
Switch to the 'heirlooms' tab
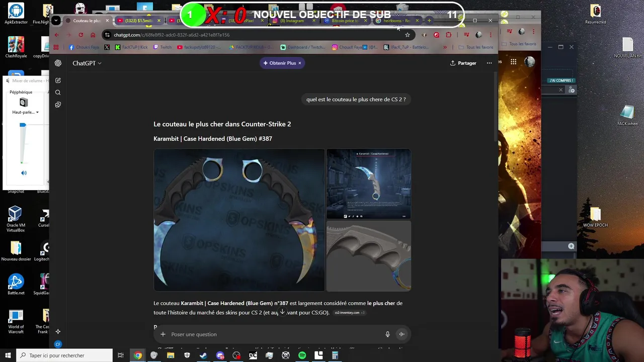coord(396,21)
